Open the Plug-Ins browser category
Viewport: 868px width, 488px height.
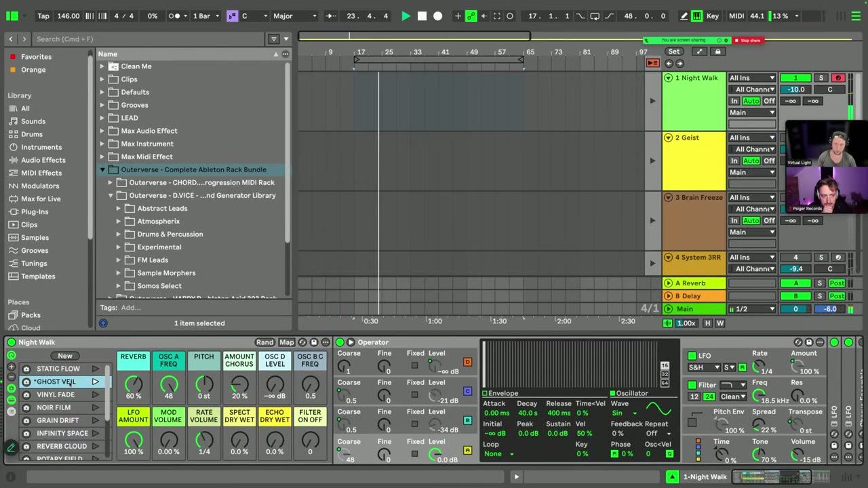[x=35, y=211]
